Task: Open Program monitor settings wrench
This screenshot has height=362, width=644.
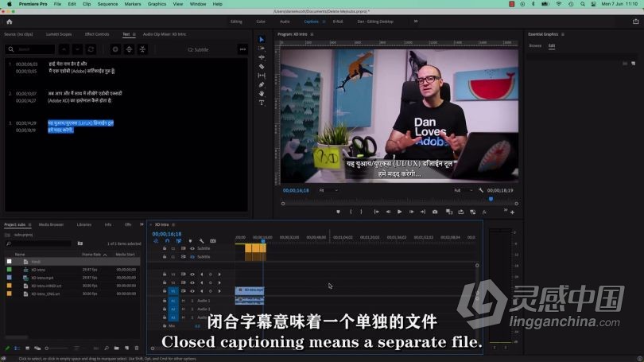Action: [481, 190]
